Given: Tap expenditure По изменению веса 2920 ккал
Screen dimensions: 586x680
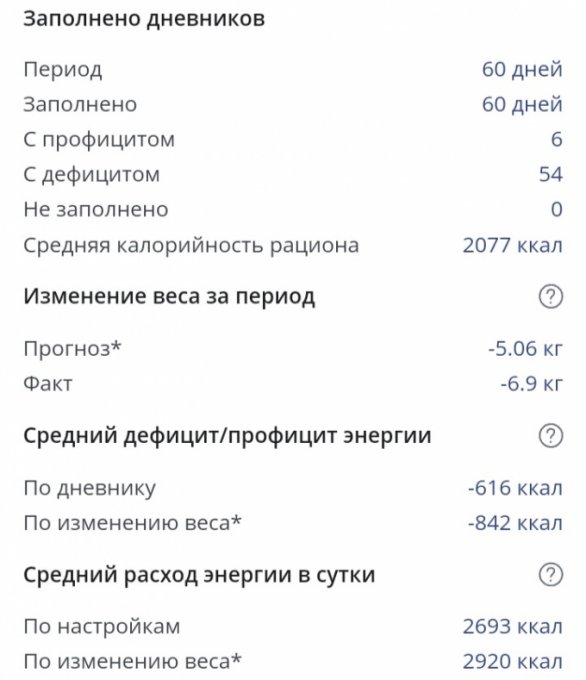Looking at the screenshot, I should [x=513, y=662].
